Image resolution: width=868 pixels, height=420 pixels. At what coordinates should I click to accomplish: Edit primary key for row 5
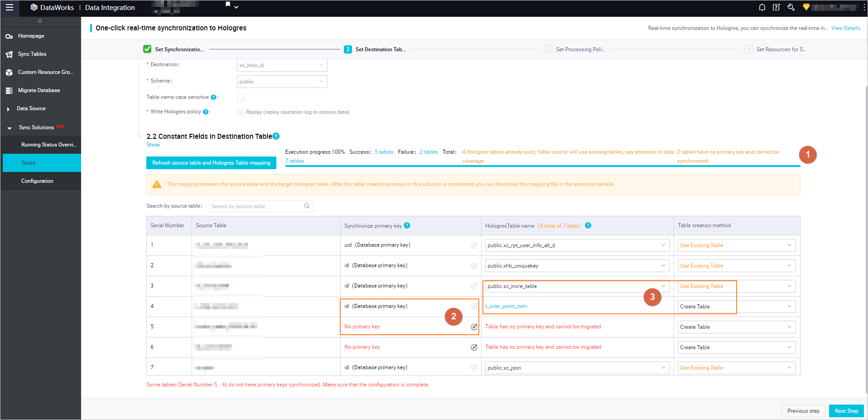[x=474, y=327]
